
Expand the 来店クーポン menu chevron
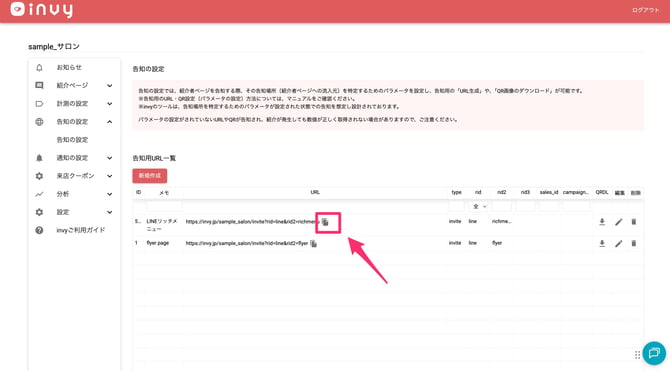tap(110, 176)
